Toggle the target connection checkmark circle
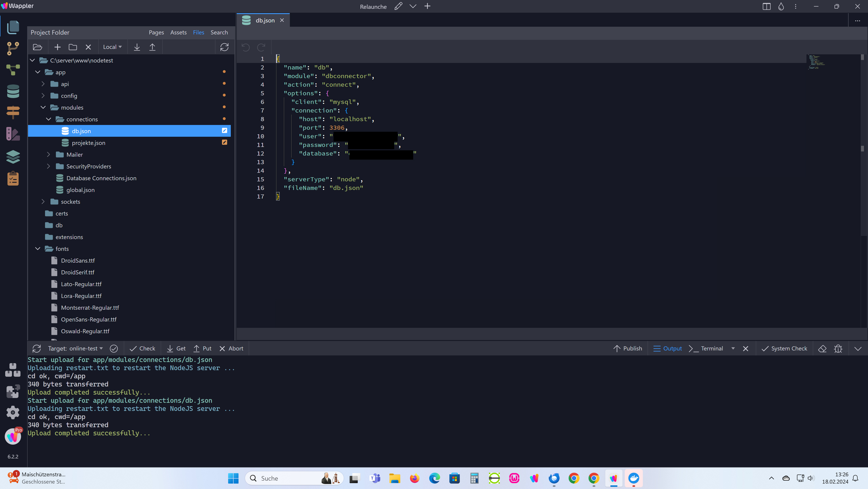Viewport: 868px width, 489px height. click(x=114, y=348)
